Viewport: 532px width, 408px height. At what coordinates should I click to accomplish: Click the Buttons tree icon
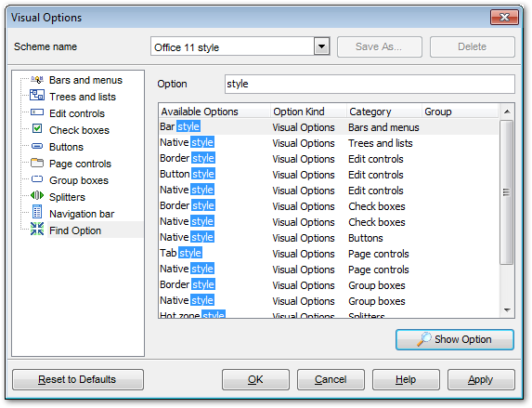point(37,146)
